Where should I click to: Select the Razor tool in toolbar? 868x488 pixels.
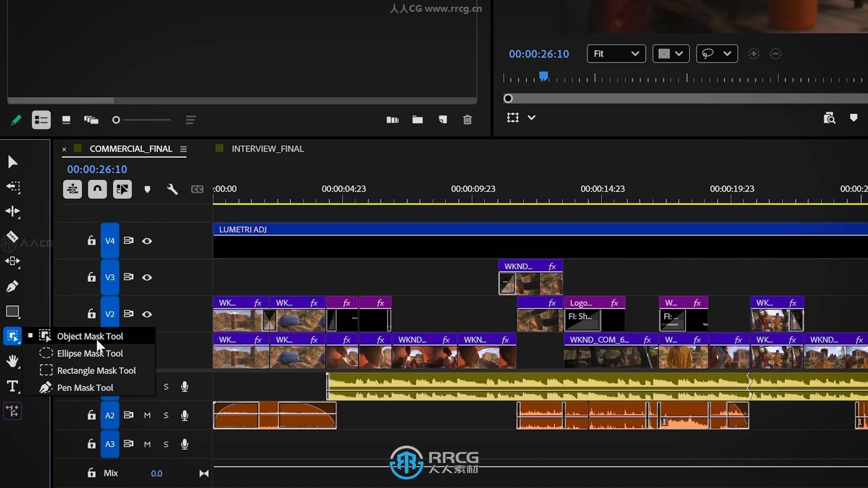tap(12, 236)
